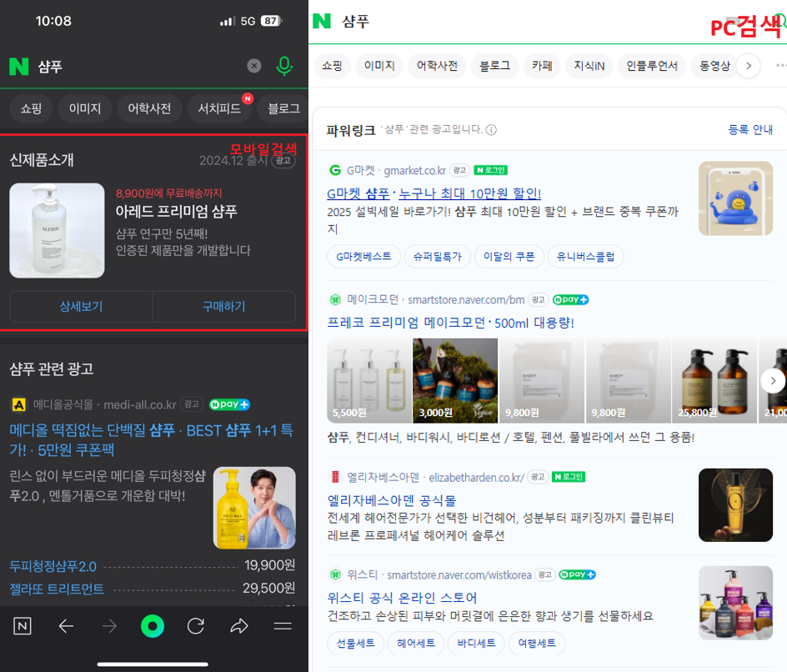Tap 구매하기 button in new product ad
Image resolution: width=787 pixels, height=672 pixels.
point(224,306)
